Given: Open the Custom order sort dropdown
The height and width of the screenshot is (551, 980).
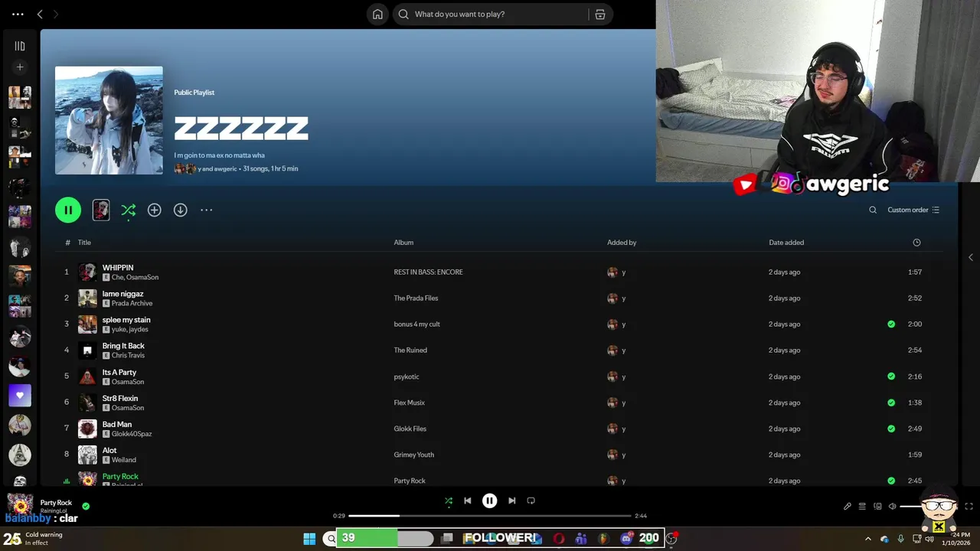Looking at the screenshot, I should (913, 210).
